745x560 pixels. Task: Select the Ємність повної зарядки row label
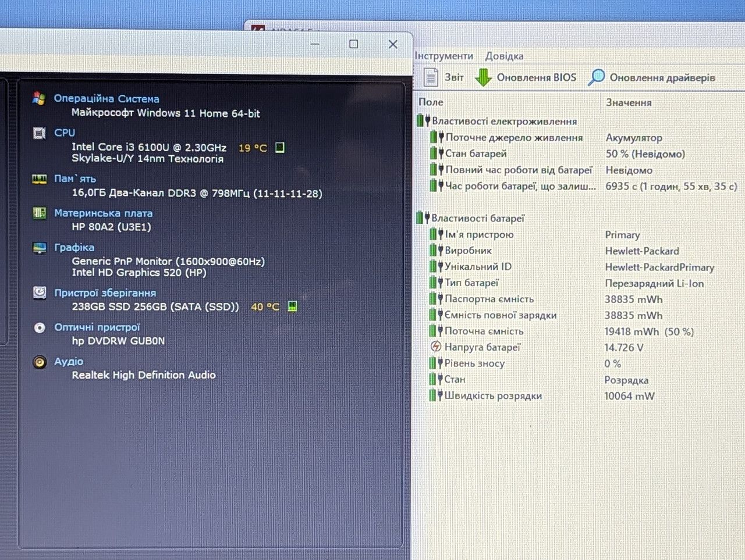tap(501, 315)
